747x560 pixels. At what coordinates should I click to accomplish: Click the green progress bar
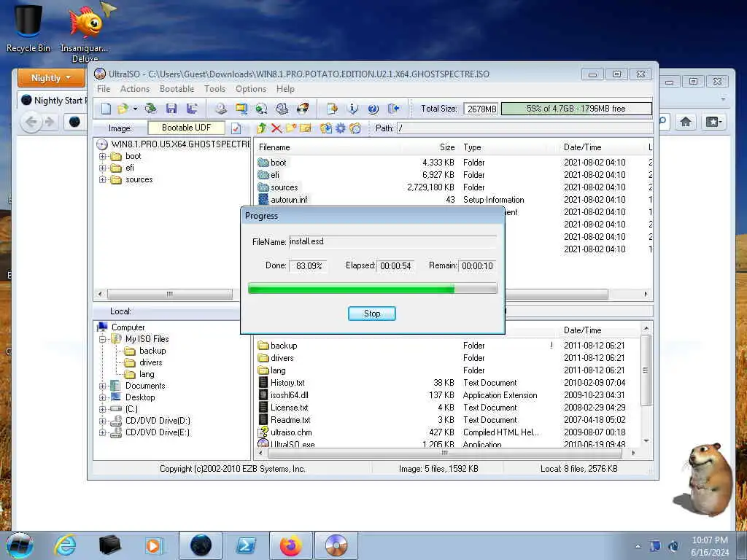373,288
